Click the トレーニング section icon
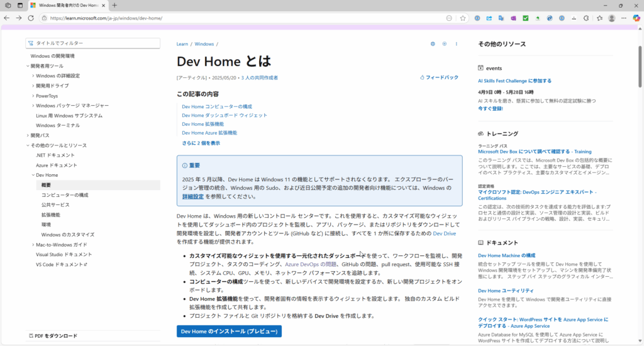Viewport: 644px width, 346px height. click(480, 133)
